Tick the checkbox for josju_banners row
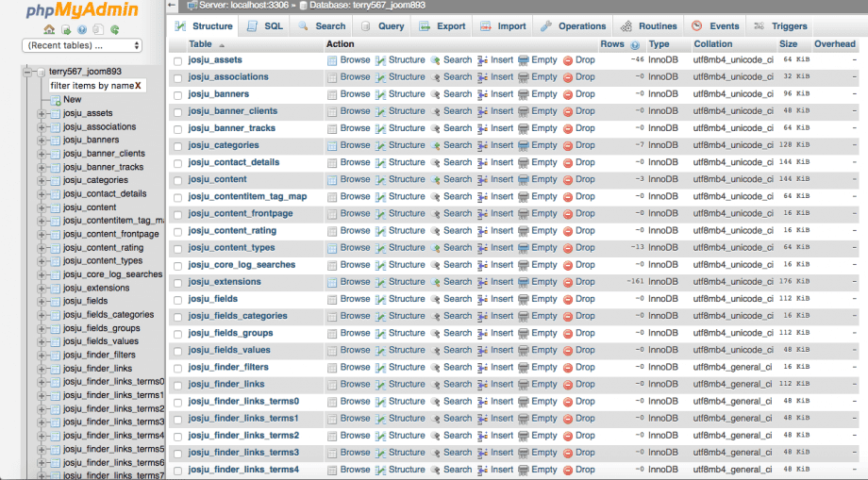The width and height of the screenshot is (868, 480). point(177,95)
